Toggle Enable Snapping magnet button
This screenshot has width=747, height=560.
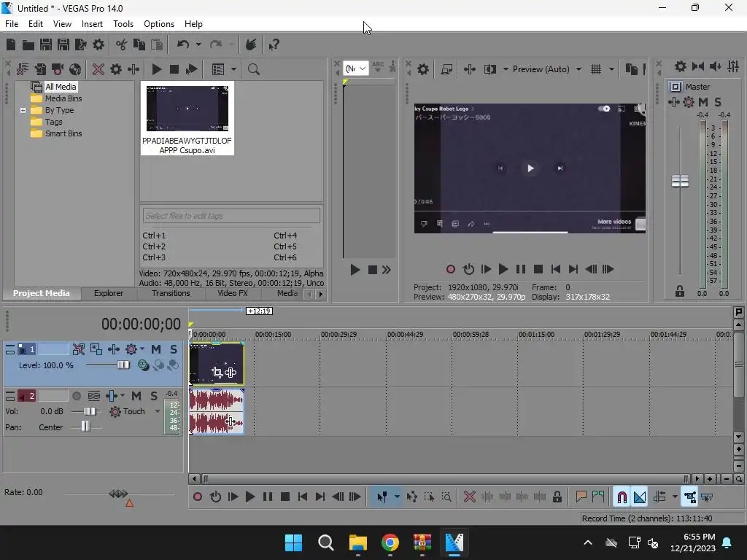click(x=622, y=497)
